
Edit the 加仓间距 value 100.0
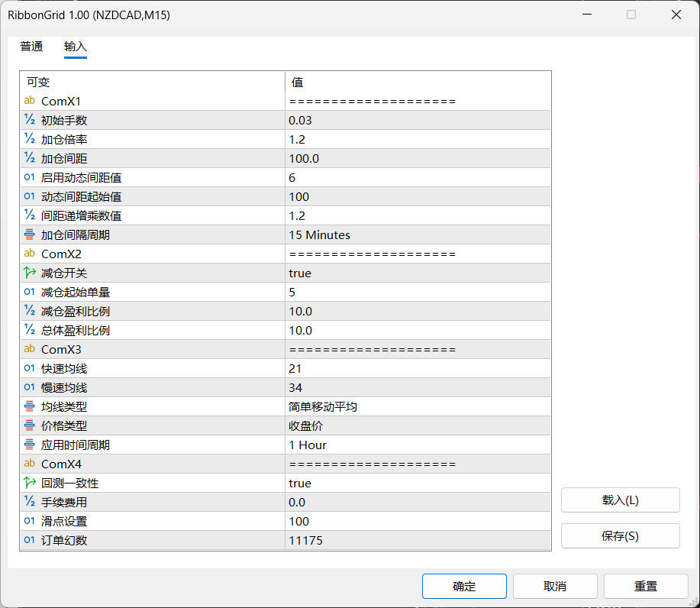pos(418,159)
